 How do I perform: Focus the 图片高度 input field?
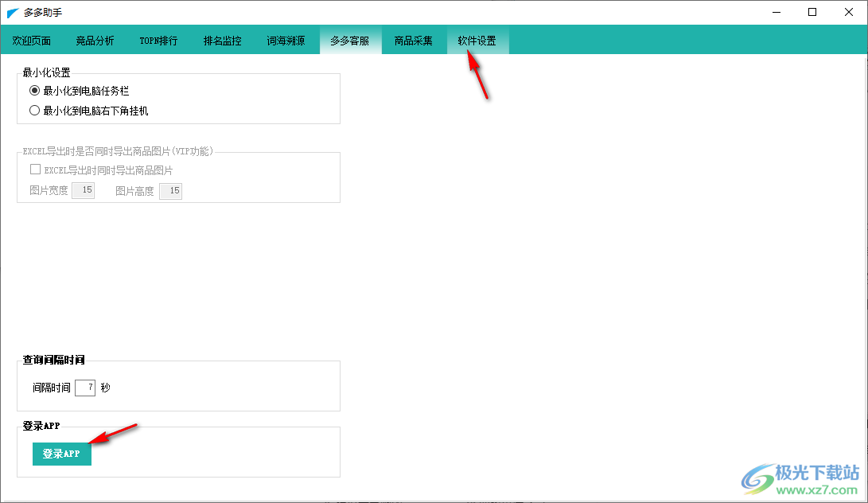pyautogui.click(x=170, y=190)
